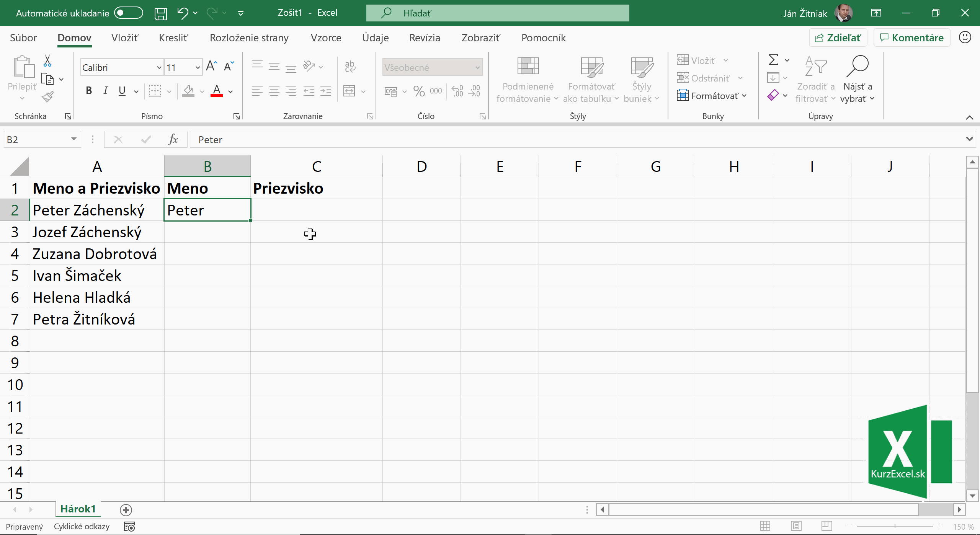This screenshot has height=535, width=980.
Task: Click the Decrease font size icon
Action: 229,66
